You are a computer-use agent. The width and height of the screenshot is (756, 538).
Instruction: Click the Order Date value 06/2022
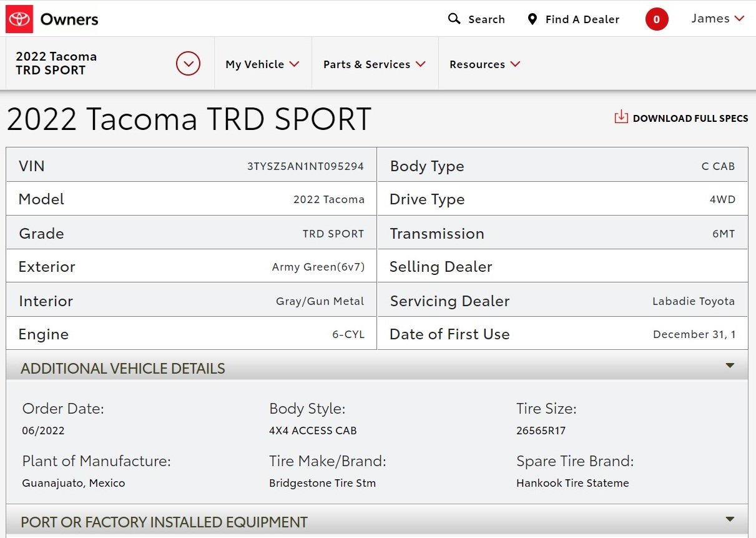click(43, 431)
